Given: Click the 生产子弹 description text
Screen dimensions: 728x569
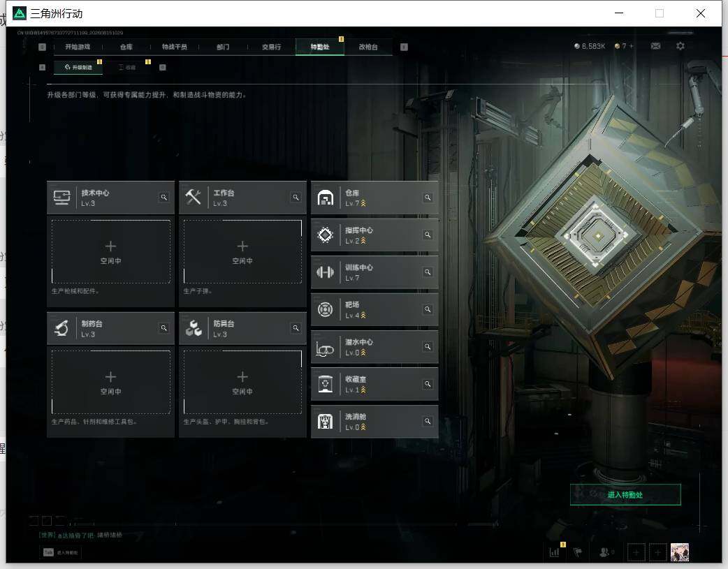Looking at the screenshot, I should pos(198,291).
